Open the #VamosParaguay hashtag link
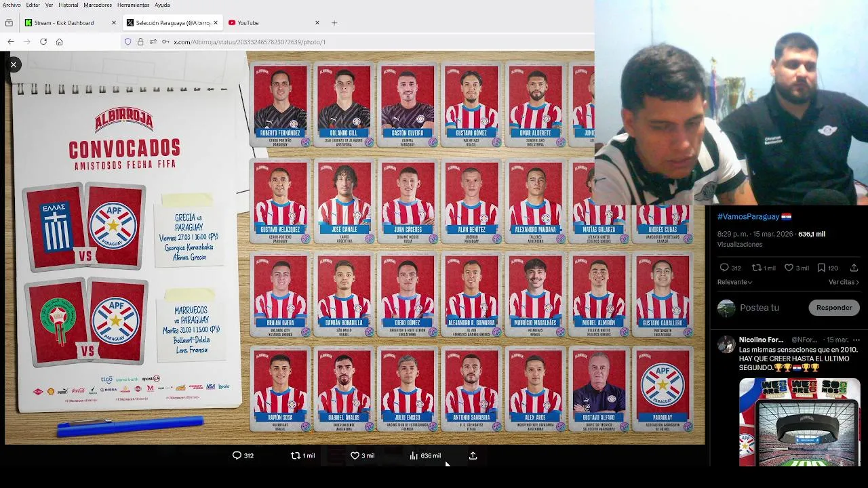Viewport: 868px width, 488px height. pyautogui.click(x=749, y=216)
